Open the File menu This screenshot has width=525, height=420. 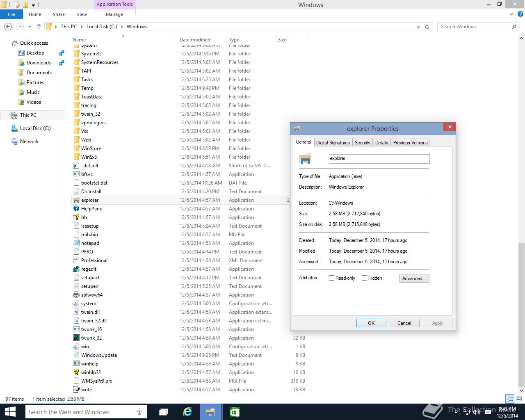coord(11,14)
